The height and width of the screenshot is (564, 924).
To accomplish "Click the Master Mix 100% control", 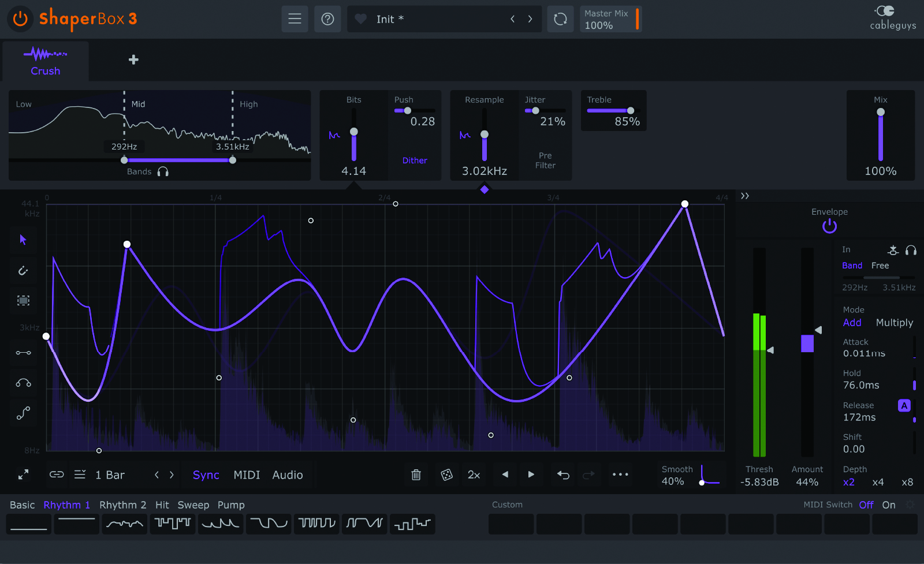I will tap(610, 19).
